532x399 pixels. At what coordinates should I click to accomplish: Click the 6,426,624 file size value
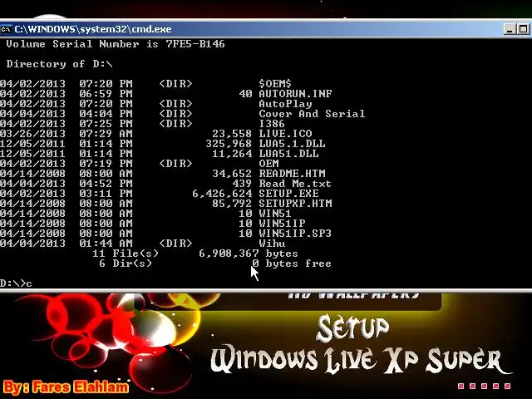pyautogui.click(x=222, y=194)
